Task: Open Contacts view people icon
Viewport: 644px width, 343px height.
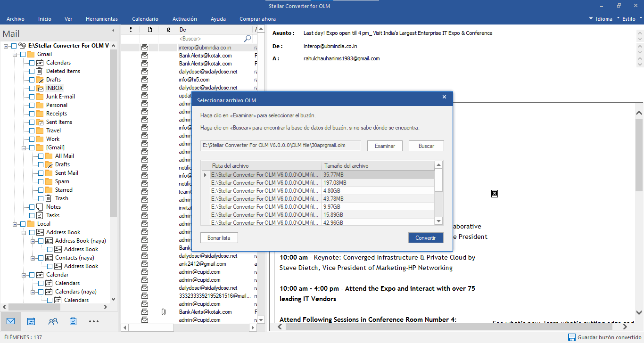Action: [53, 321]
